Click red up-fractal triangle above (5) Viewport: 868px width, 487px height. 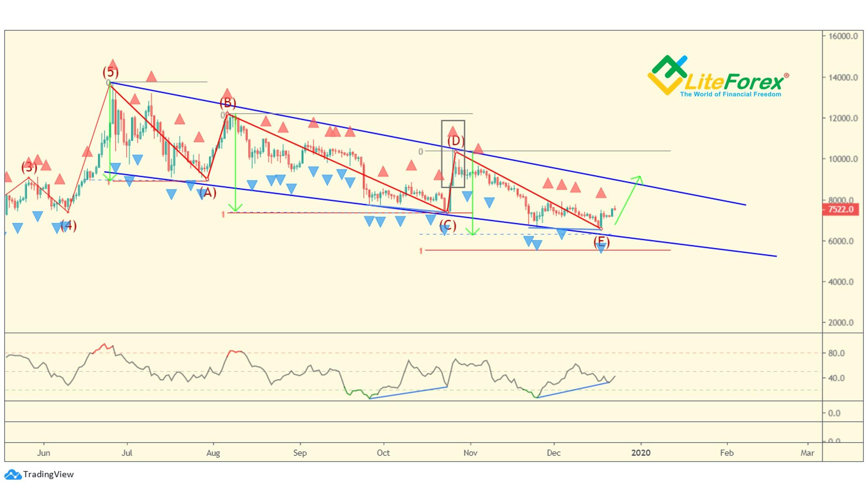click(113, 64)
